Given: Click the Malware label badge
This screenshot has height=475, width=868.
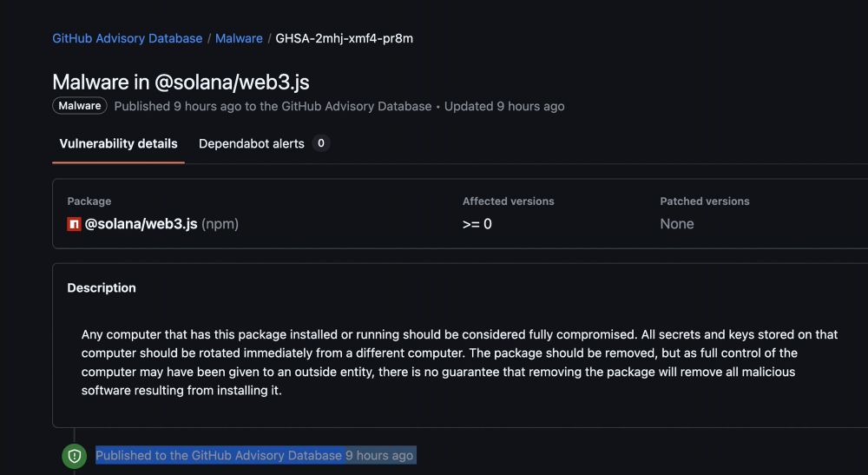Looking at the screenshot, I should click(x=80, y=106).
